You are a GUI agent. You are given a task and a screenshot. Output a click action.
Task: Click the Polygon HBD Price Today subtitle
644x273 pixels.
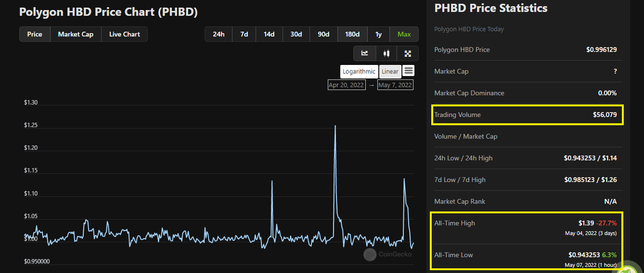click(469, 29)
